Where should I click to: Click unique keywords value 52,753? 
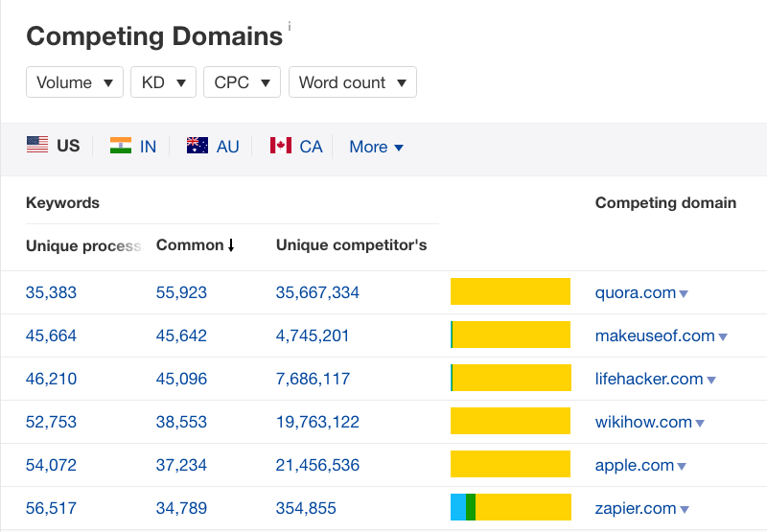pyautogui.click(x=51, y=422)
